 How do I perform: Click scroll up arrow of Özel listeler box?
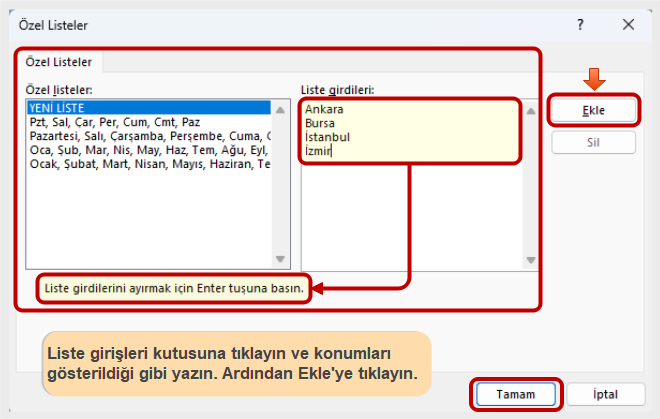pyautogui.click(x=280, y=110)
